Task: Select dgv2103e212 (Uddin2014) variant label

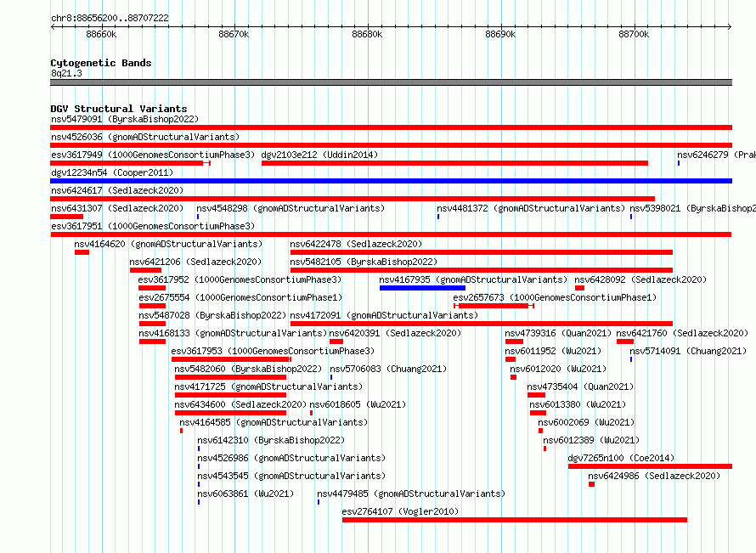Action: 319,155
